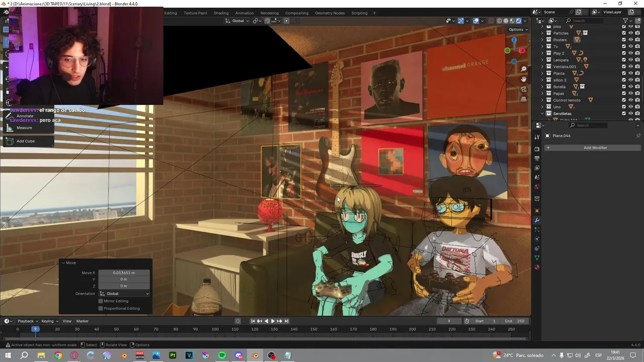The height and width of the screenshot is (362, 644).
Task: Toggle viewport overlays button
Action: (x=475, y=21)
